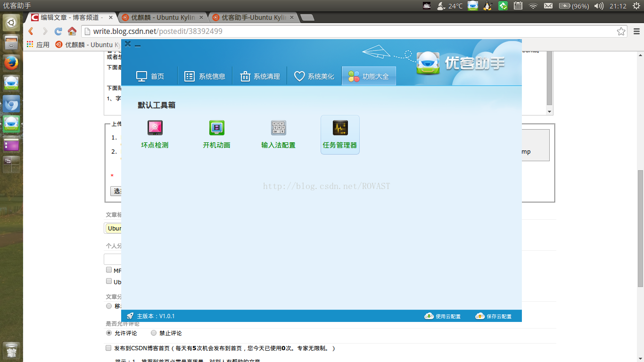Image resolution: width=644 pixels, height=362 pixels.
Task: Open the Ubuntu Dash launcher icon
Action: pyautogui.click(x=11, y=23)
